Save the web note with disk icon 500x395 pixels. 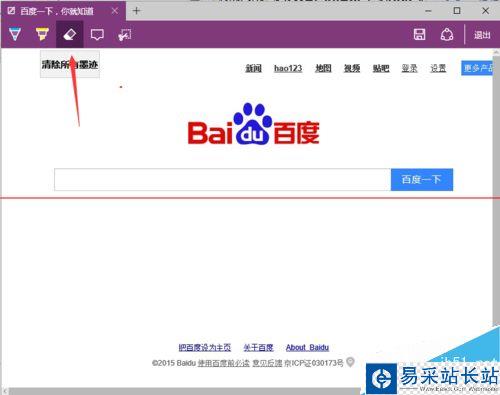[419, 34]
